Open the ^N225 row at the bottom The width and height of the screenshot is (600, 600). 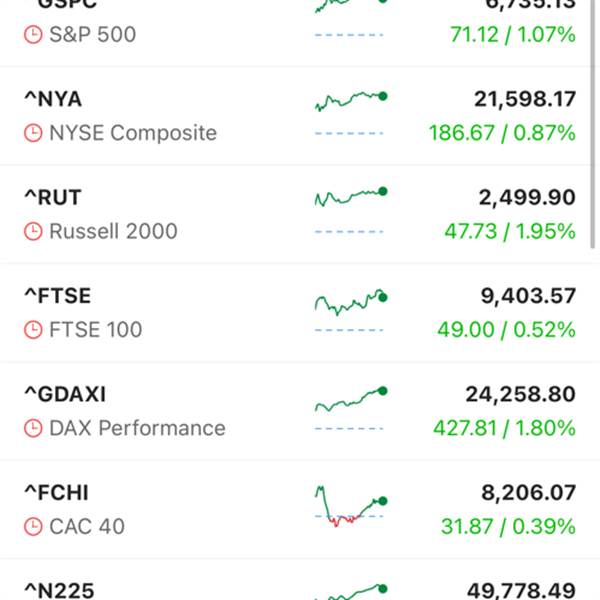point(300,588)
